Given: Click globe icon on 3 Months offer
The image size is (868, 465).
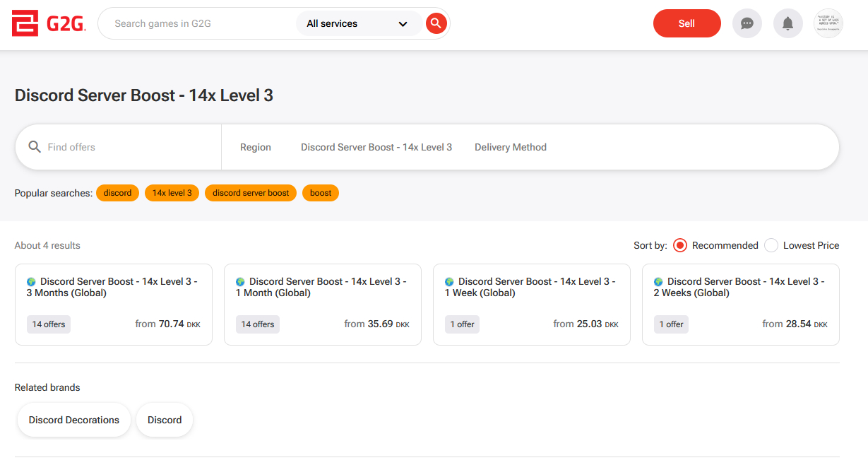Looking at the screenshot, I should coord(31,281).
